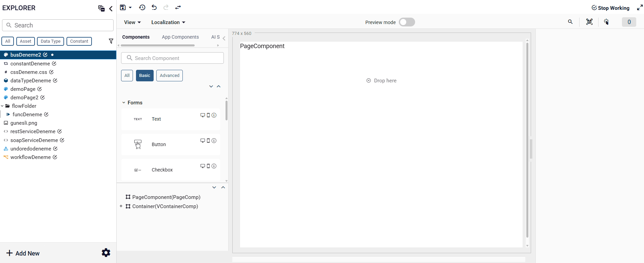Click the magnifier icon above canvas

570,22
